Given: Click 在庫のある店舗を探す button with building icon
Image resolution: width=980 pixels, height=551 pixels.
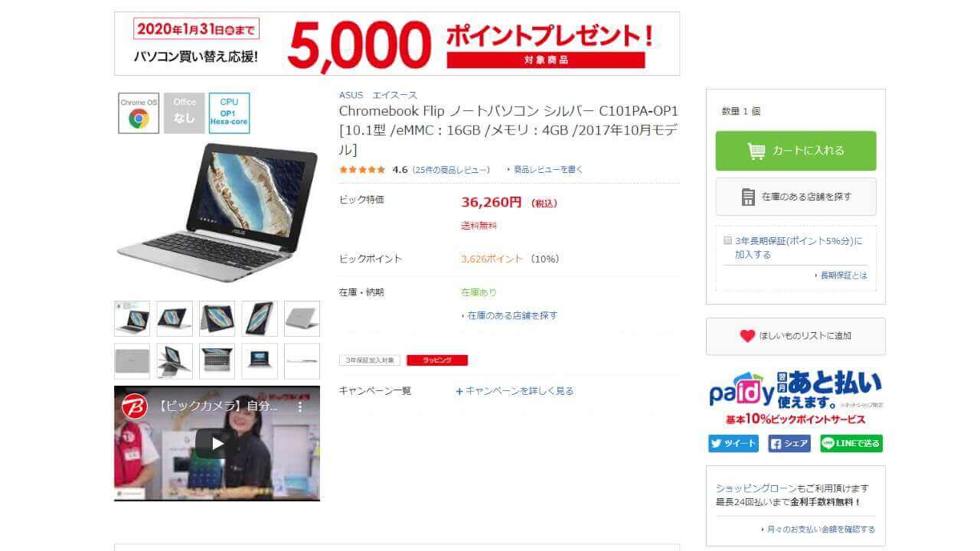Looking at the screenshot, I should pos(795,197).
